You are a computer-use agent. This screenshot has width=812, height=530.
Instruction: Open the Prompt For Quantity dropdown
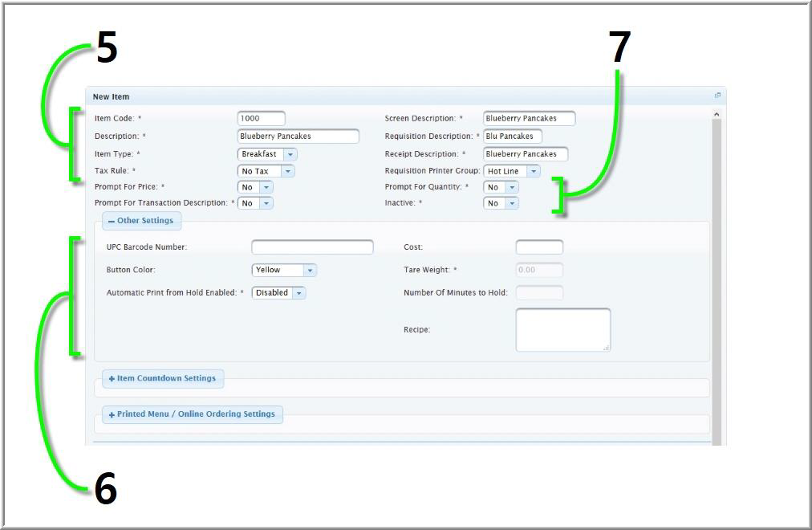tap(511, 187)
